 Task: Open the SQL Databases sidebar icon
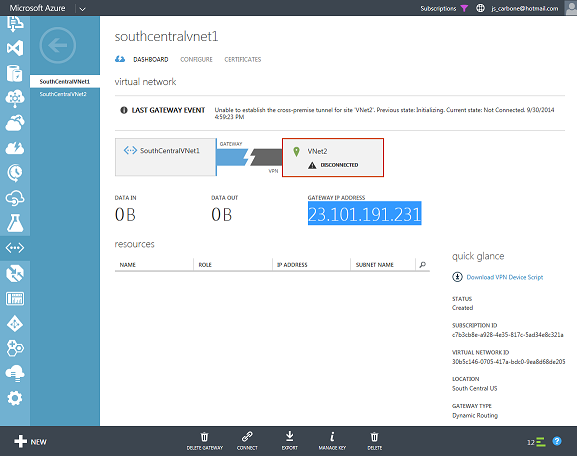15,73
